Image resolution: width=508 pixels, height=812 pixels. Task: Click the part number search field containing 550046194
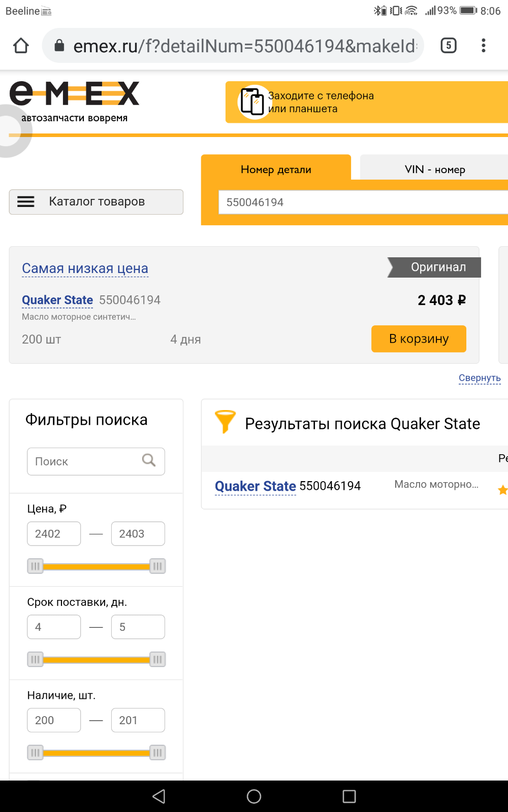pyautogui.click(x=363, y=202)
